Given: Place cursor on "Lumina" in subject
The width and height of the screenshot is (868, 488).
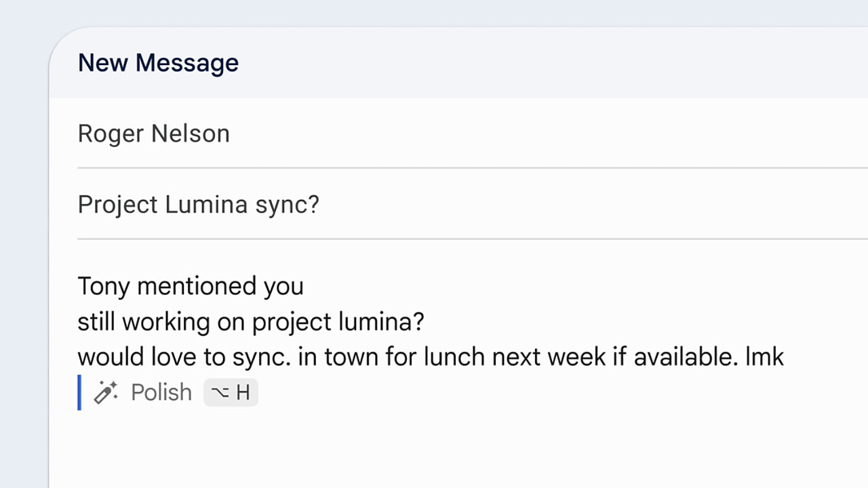Looking at the screenshot, I should tap(206, 204).
